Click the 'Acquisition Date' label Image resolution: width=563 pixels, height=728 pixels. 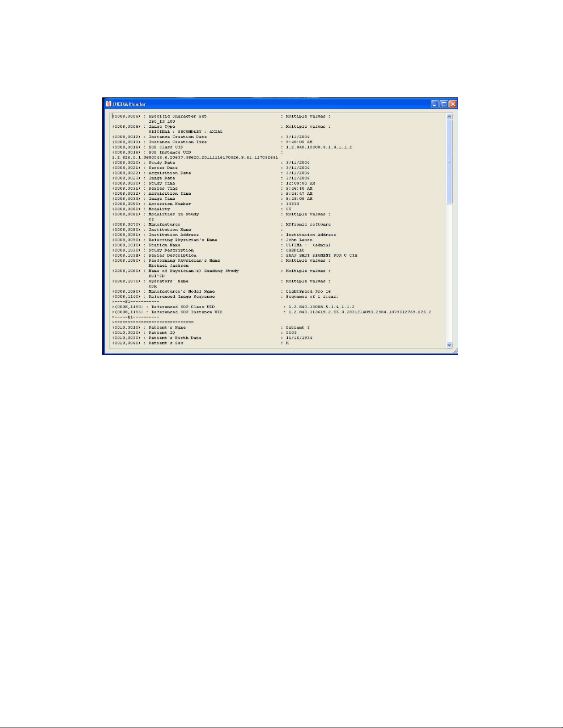pyautogui.click(x=170, y=173)
